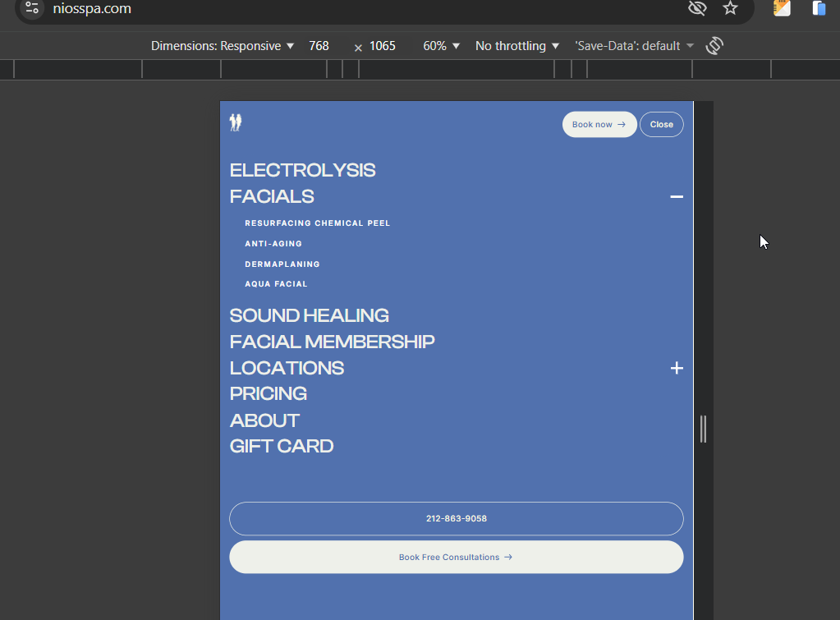Open the Sound Healing menu item
Image resolution: width=840 pixels, height=620 pixels.
(x=309, y=315)
